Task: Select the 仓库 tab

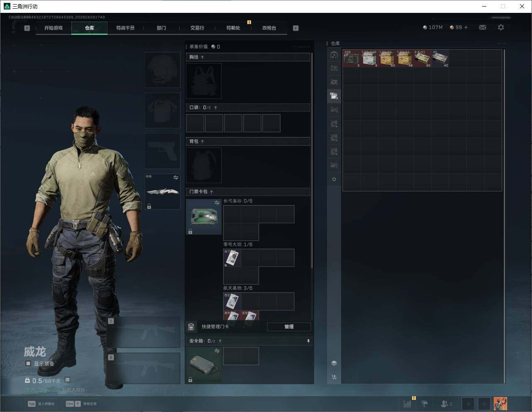Action: pyautogui.click(x=89, y=28)
